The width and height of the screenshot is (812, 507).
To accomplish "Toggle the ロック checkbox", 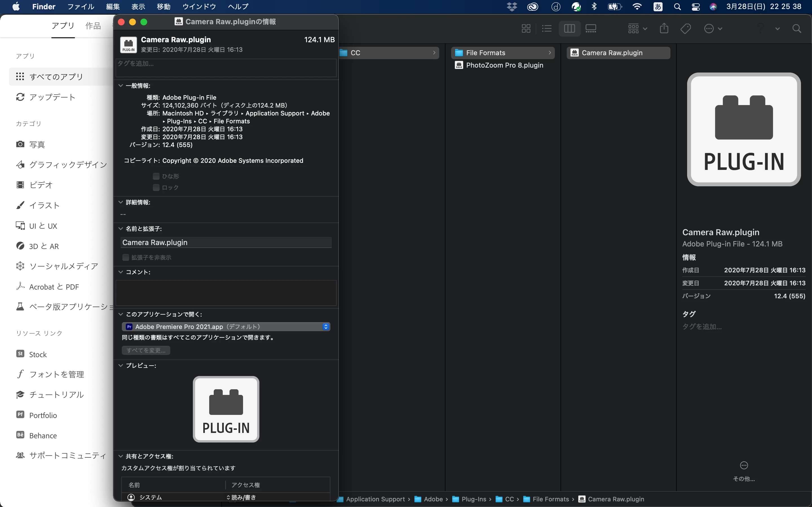I will 156,187.
